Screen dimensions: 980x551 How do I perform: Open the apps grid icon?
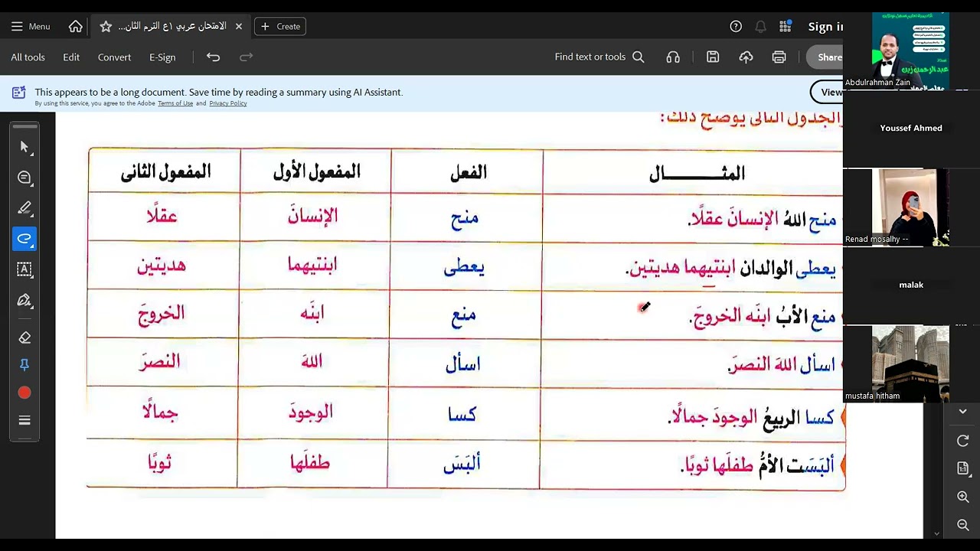(785, 26)
